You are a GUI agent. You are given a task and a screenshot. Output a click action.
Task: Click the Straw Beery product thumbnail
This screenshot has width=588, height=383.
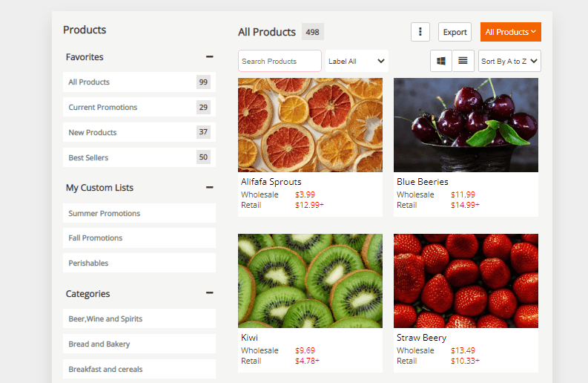[466, 281]
